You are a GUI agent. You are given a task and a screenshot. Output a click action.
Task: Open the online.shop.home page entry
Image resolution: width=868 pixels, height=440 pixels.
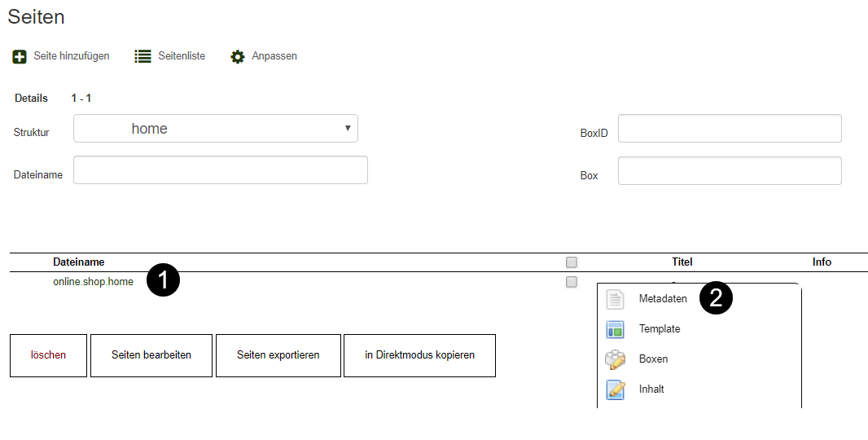pos(93,283)
